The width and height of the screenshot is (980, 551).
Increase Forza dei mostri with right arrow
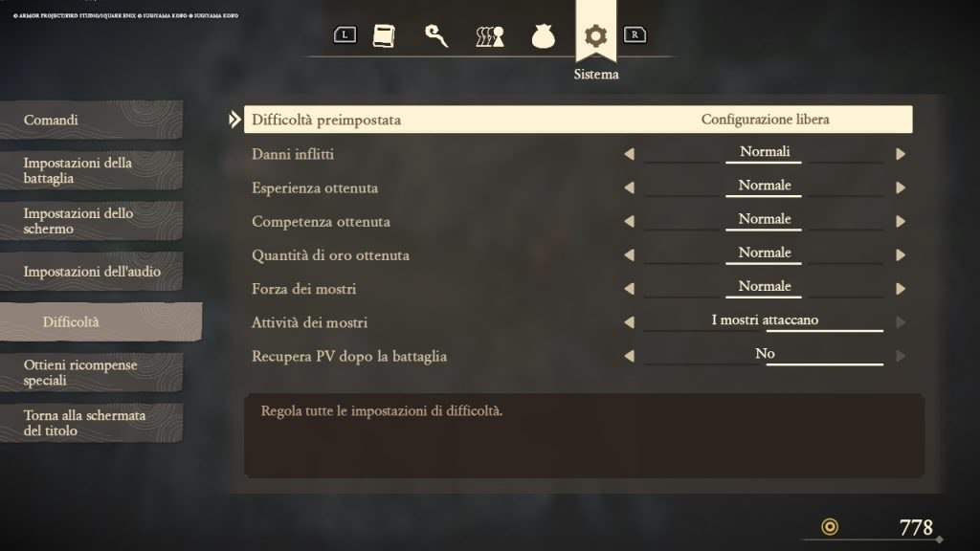[x=901, y=289]
